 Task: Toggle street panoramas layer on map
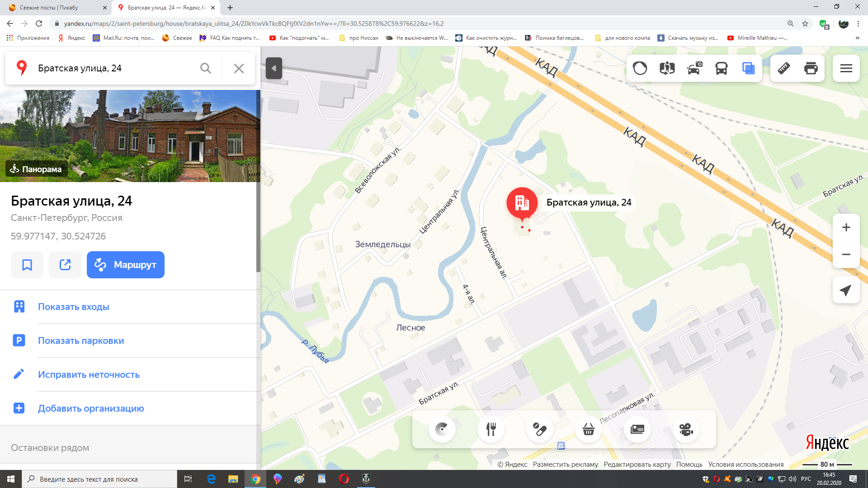(667, 68)
